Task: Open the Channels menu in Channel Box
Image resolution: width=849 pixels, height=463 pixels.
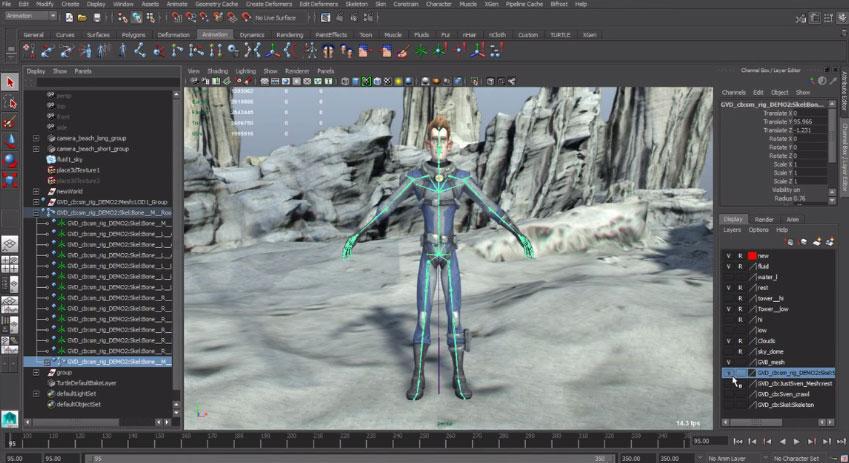Action: (734, 92)
